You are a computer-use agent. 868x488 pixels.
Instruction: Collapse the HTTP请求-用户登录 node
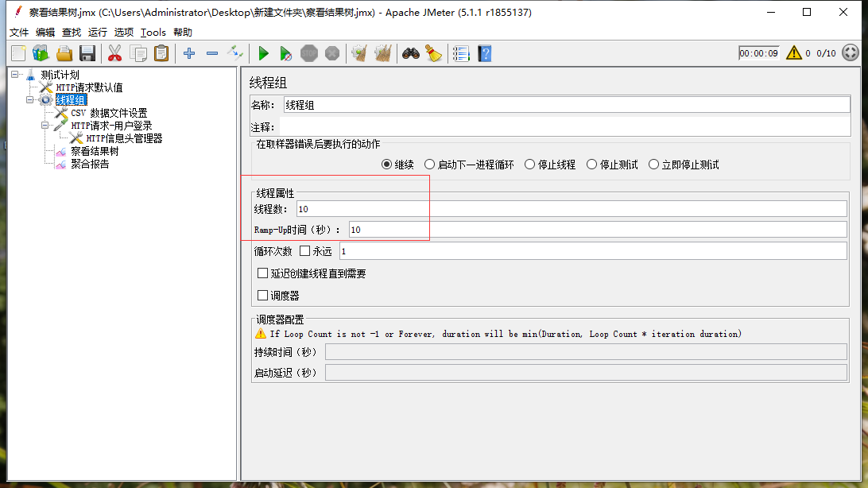click(x=45, y=125)
